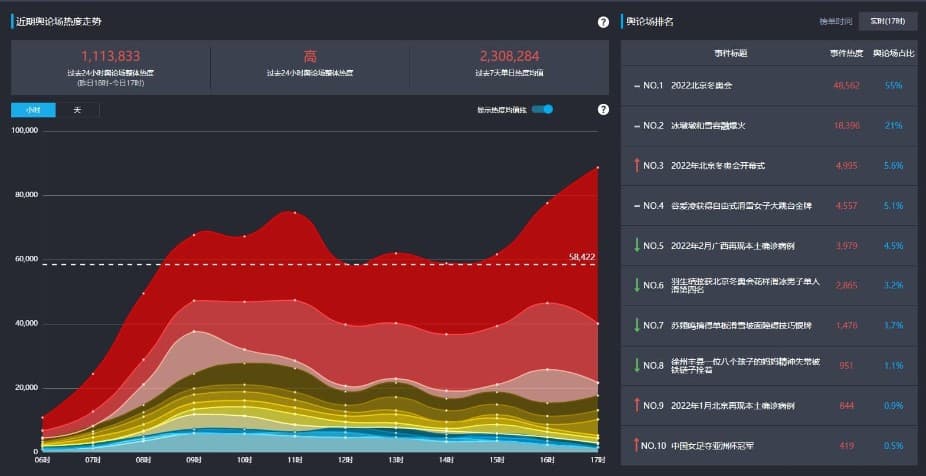Open NO.7 event about 苏翊鸣 silver medal
This screenshot has width=926, height=476.
pyautogui.click(x=741, y=325)
